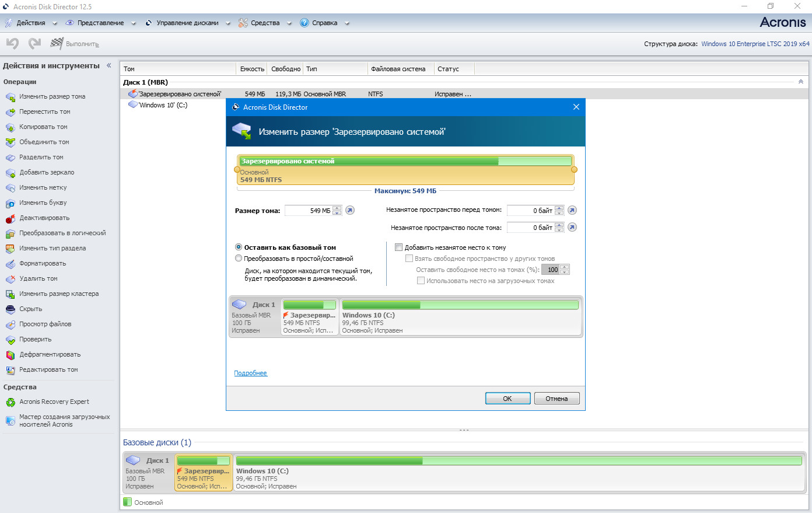Click the Copy volume icon
Image resolution: width=812 pixels, height=513 pixels.
coord(10,127)
